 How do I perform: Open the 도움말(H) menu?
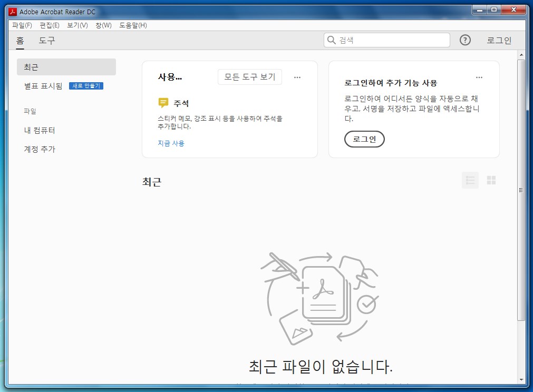133,25
